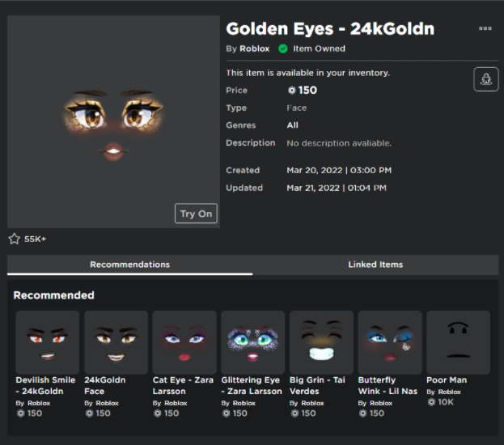This screenshot has height=445, width=504.
Task: Click the favorite star icon
Action: pyautogui.click(x=14, y=239)
